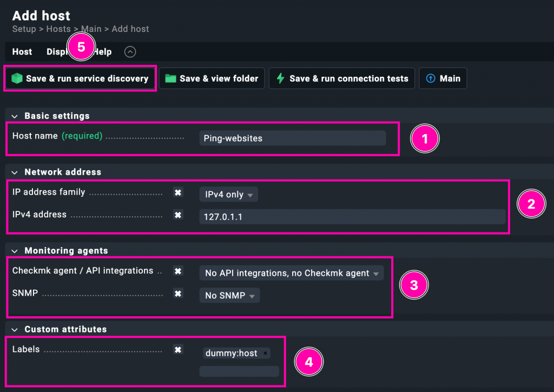Screen dimensions: 554x392
Task: Remove the dummy:host label via its x
Action: click(x=265, y=353)
